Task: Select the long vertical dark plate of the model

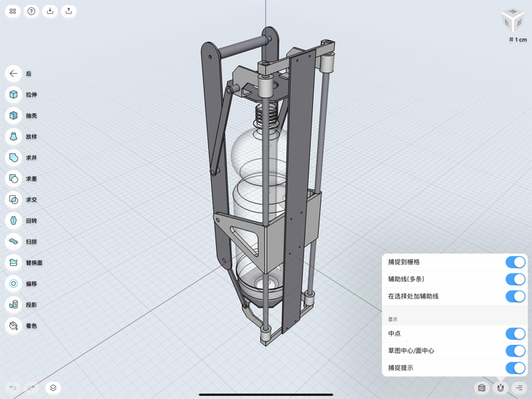Action: tap(299, 190)
